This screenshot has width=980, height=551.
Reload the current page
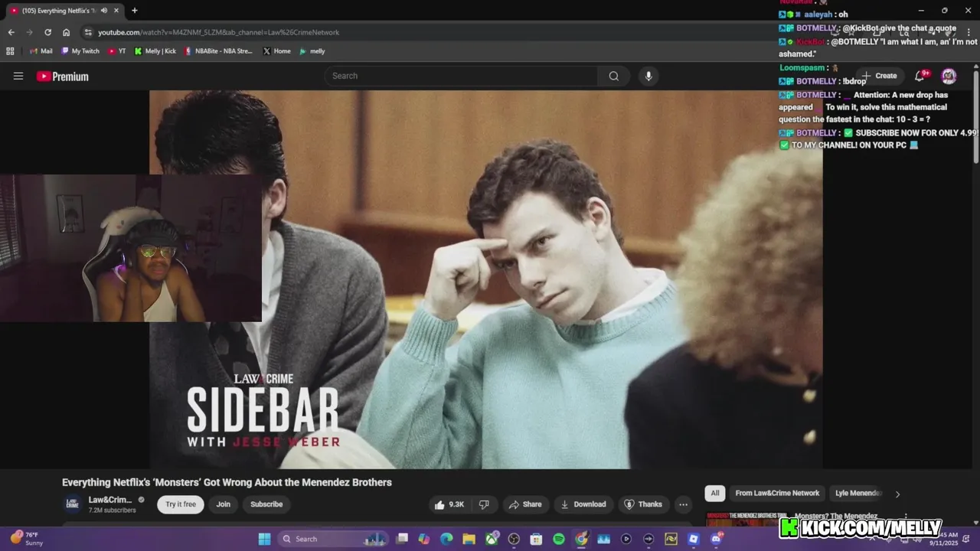pos(47,32)
